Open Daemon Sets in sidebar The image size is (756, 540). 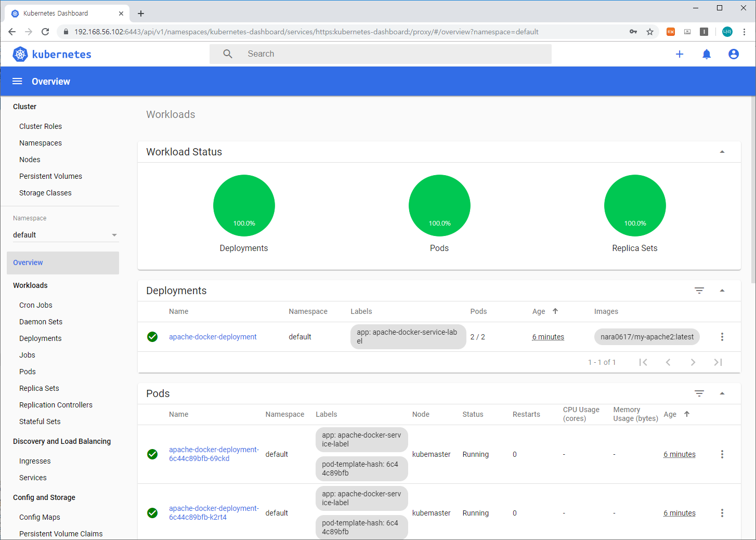click(41, 322)
